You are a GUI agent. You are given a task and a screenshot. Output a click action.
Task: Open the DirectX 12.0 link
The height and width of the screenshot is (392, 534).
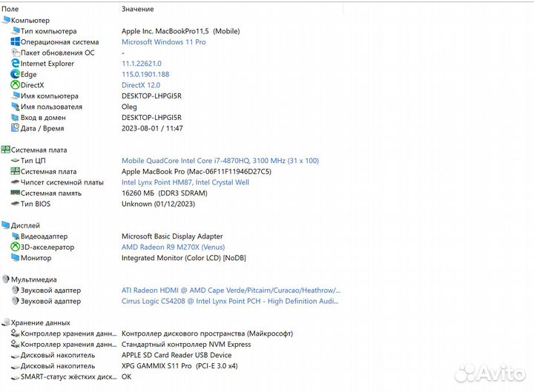point(141,85)
